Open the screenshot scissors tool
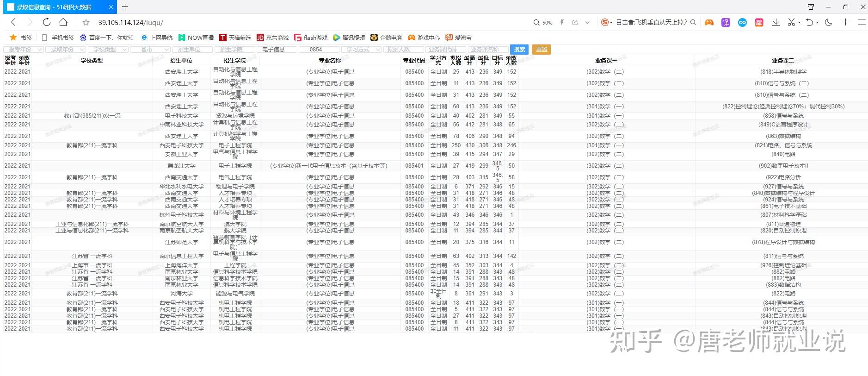 coord(791,22)
